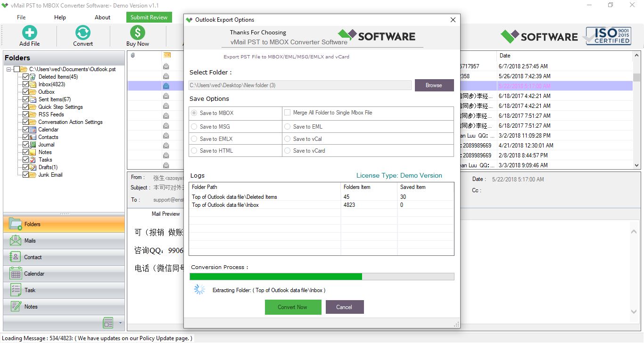Screen dimensions: 644x343
Task: Click the Buy Now dollar icon
Action: [138, 32]
